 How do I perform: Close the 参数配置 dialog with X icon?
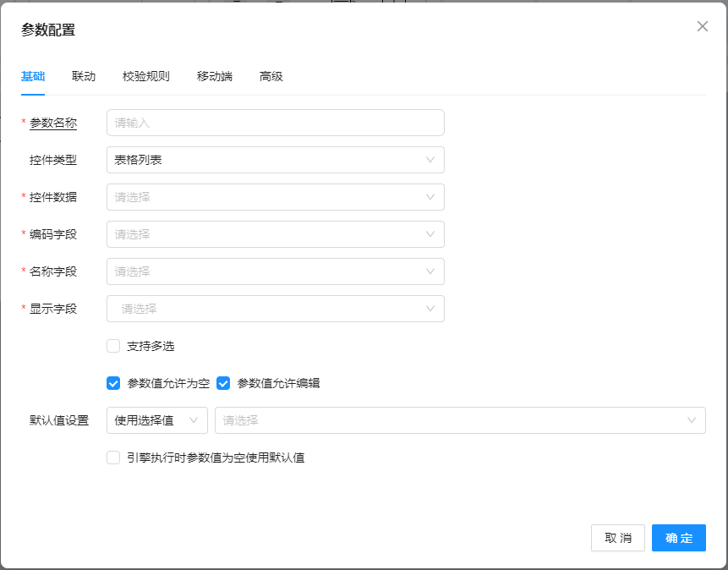[x=702, y=26]
